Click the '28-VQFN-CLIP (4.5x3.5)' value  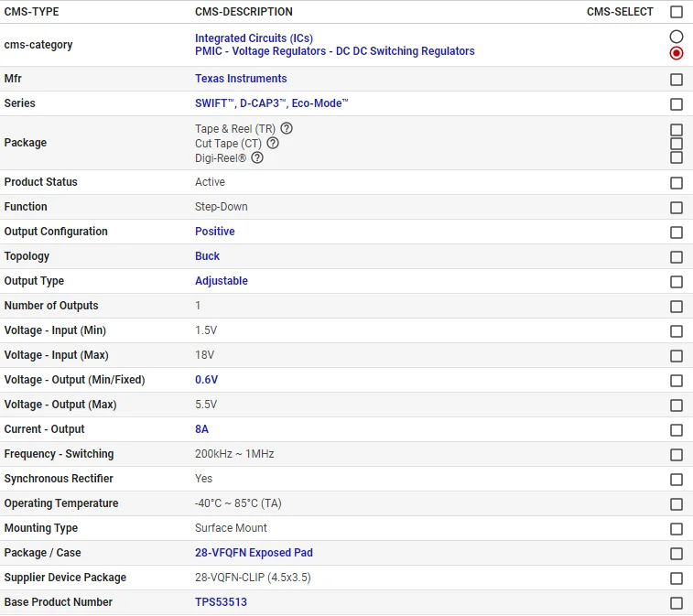point(253,578)
